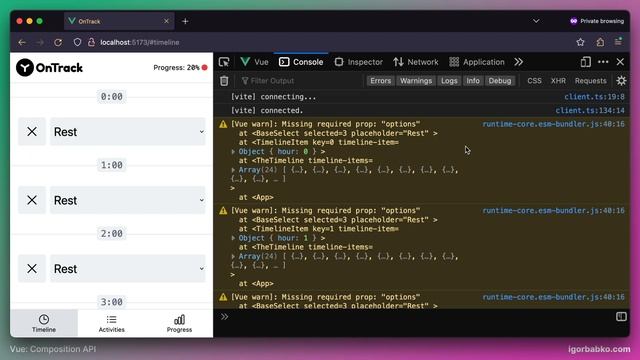Screen dimensions: 640x360
Task: Clear the 1:00 timeline item
Action: point(32,200)
